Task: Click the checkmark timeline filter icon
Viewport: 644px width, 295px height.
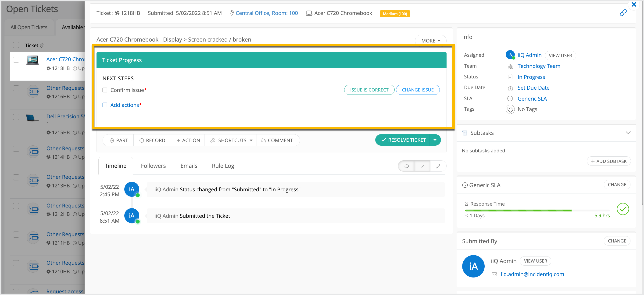Action: (422, 166)
